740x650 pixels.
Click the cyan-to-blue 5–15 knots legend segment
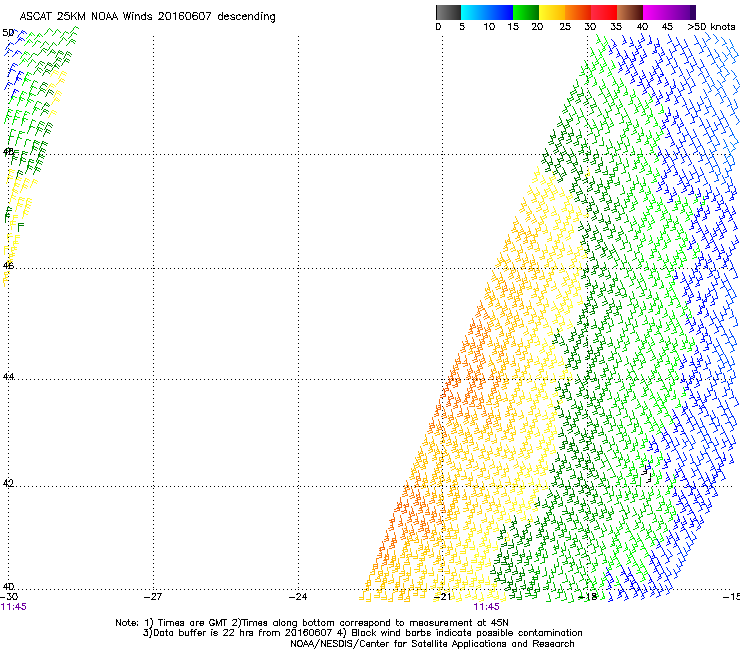point(487,12)
